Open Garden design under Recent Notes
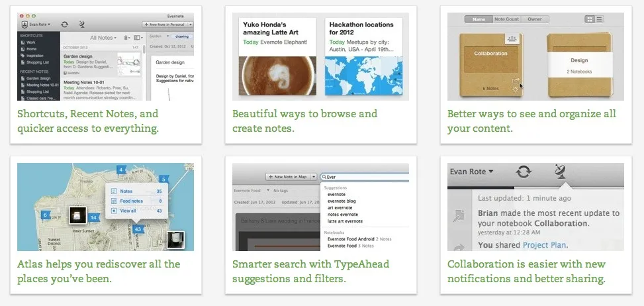This screenshot has height=306, width=644. pyautogui.click(x=35, y=78)
